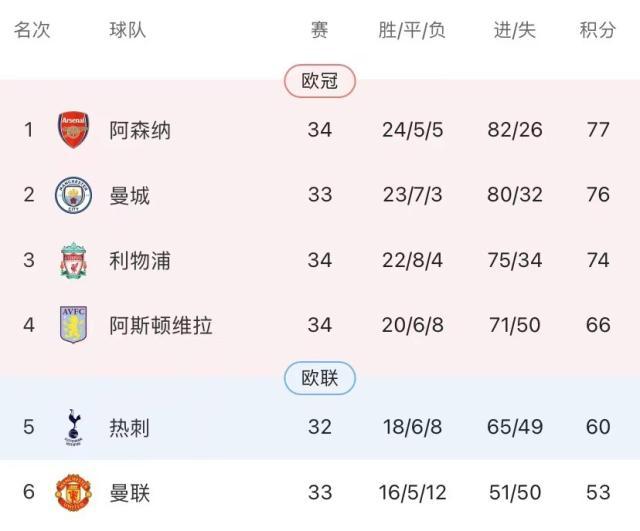Open the 曼联 team name link

[130, 493]
